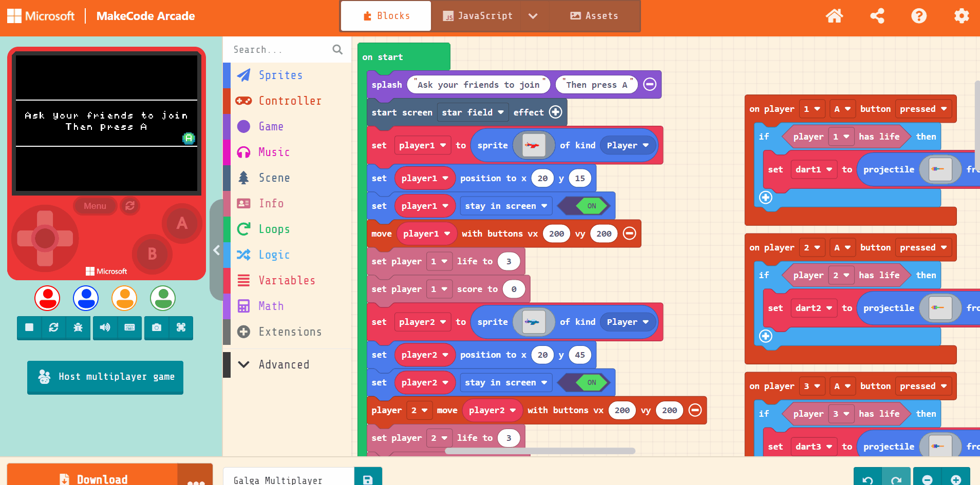Image resolution: width=980 pixels, height=485 pixels.
Task: Open the Sprites toolbox category
Action: pos(287,75)
